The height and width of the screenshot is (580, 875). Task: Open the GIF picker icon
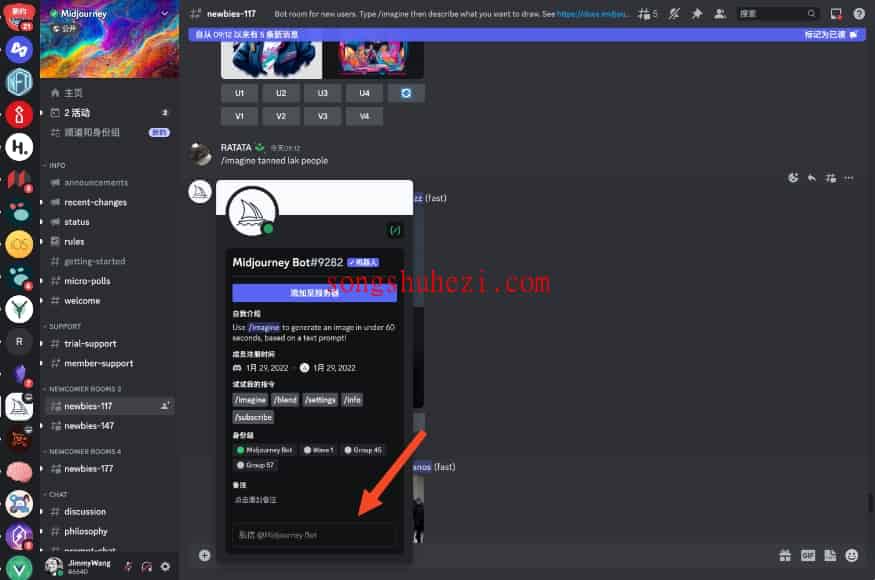coord(807,555)
